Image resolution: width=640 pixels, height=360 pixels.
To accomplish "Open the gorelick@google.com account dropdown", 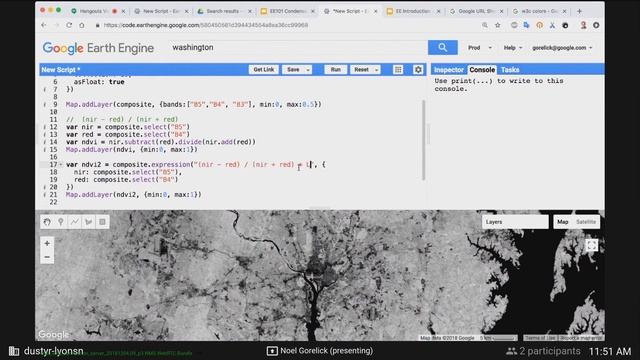I will 562,48.
